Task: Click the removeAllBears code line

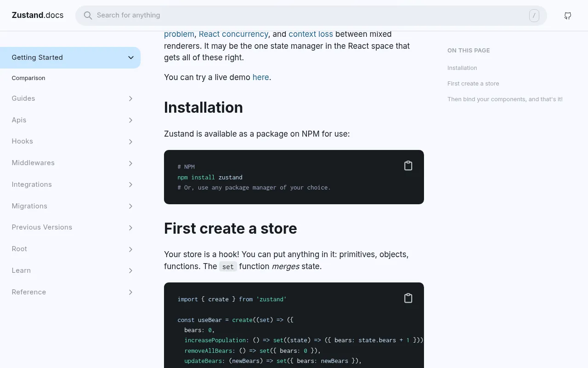Action: click(252, 351)
